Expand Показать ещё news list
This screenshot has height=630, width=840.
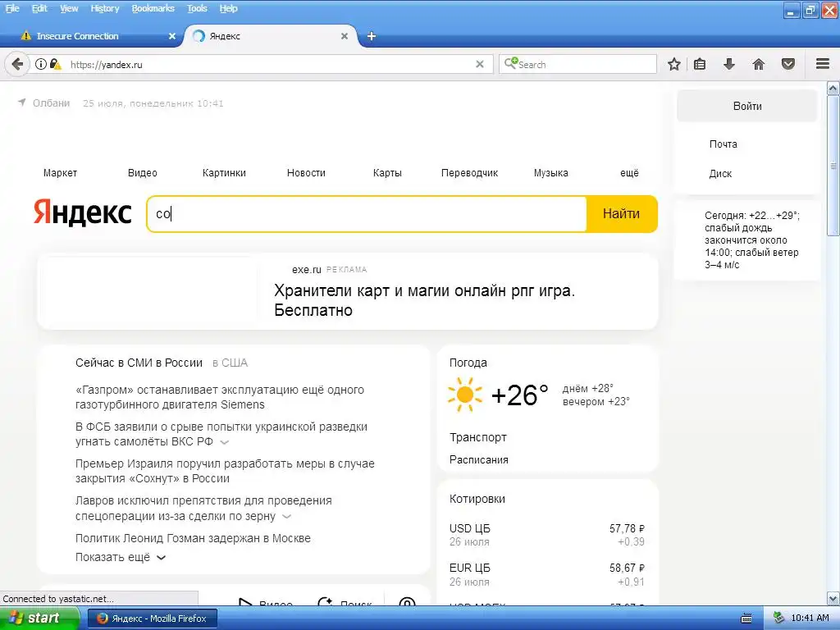coord(121,557)
